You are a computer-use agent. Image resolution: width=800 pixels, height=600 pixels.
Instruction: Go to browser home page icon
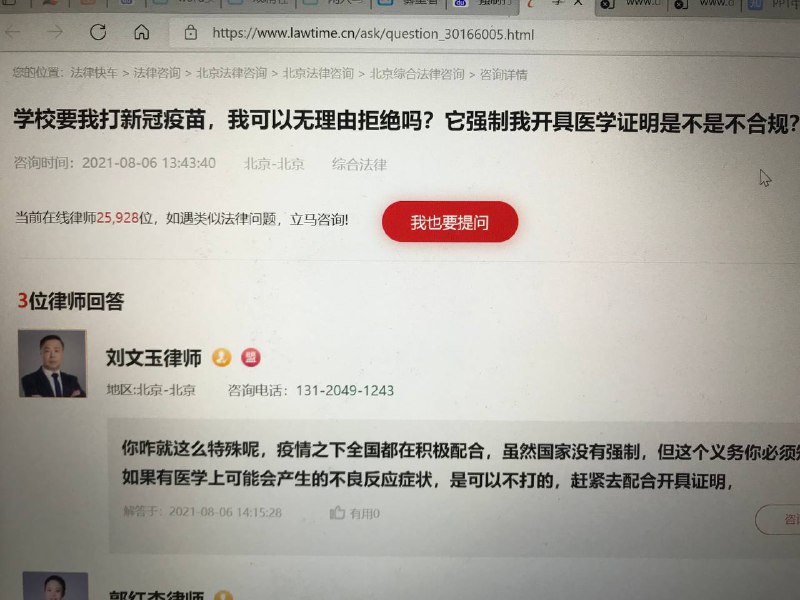point(141,32)
